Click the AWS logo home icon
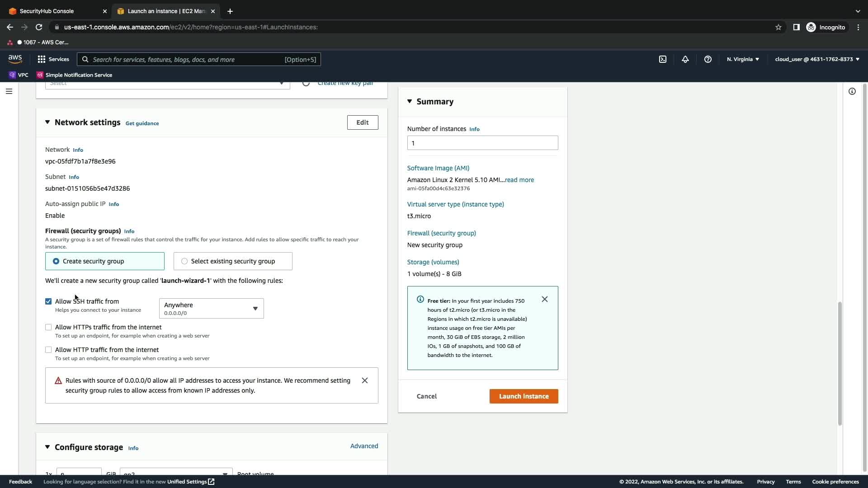This screenshot has height=488, width=868. (15, 59)
